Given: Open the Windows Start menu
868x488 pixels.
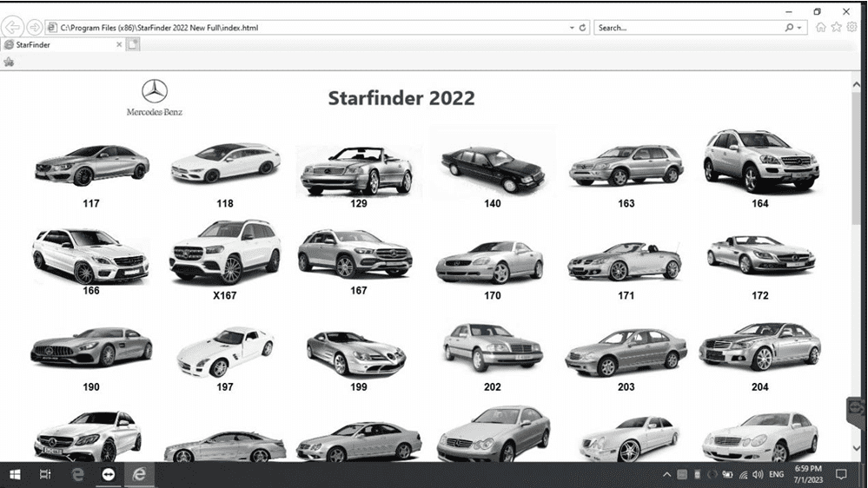Looking at the screenshot, I should [x=15, y=474].
